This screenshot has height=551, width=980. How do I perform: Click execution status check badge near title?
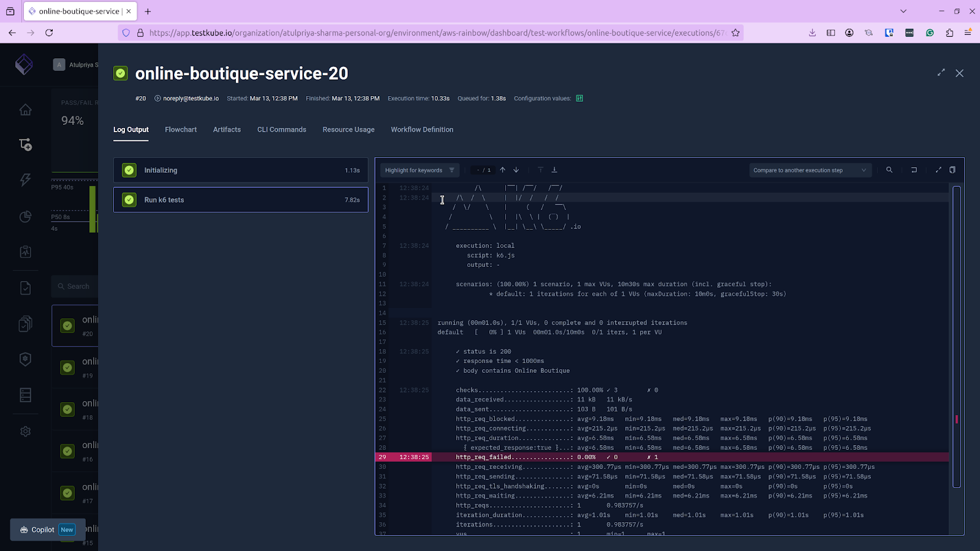121,73
